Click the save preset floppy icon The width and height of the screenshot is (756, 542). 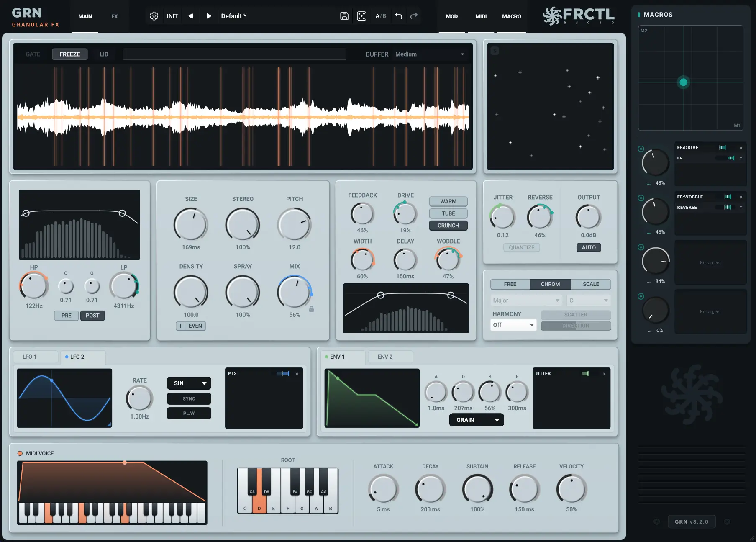(x=344, y=16)
